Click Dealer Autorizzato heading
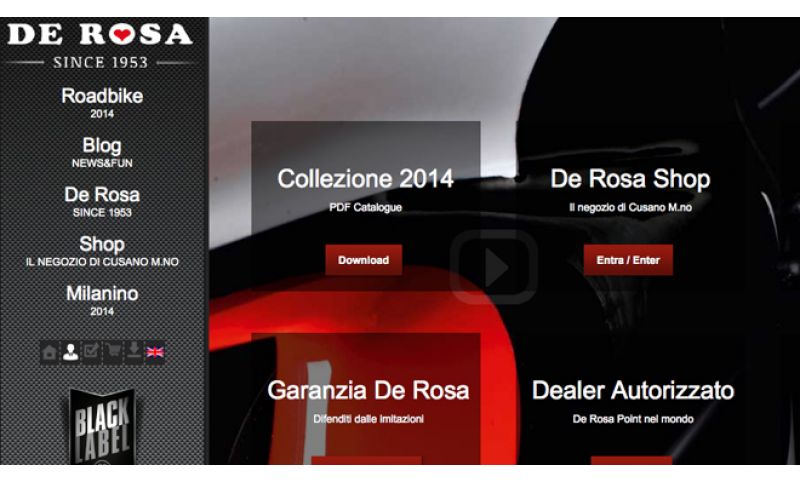This screenshot has width=800, height=484. 633,391
